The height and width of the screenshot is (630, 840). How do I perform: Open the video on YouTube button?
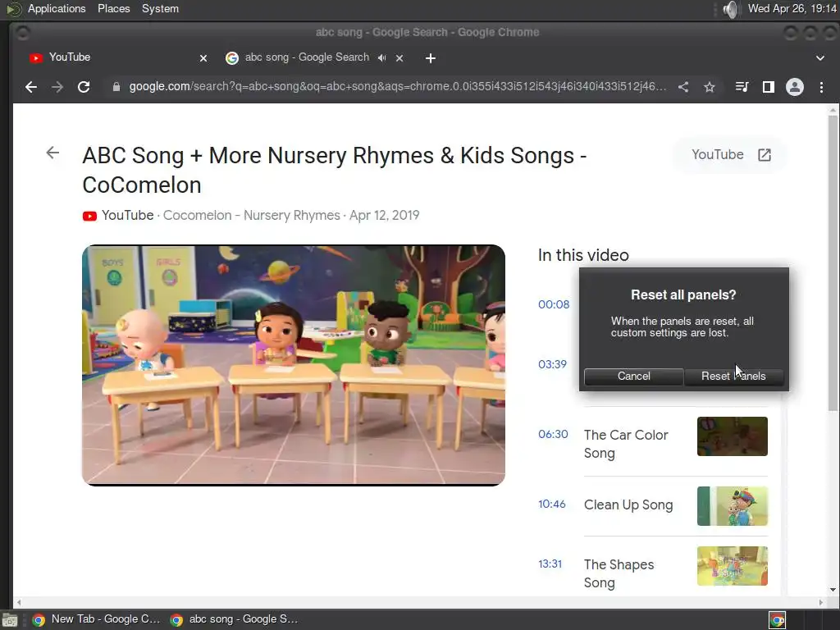[x=731, y=155]
